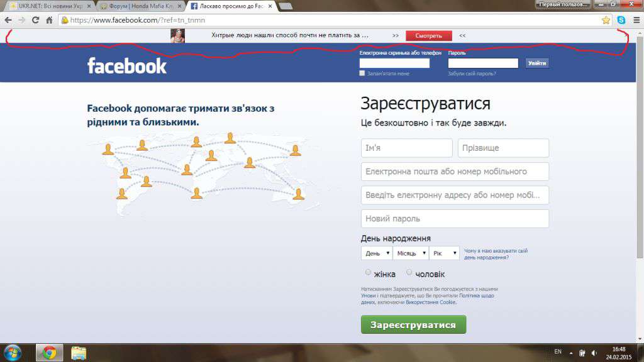Viewport: 644px width, 362px height.
Task: Click the Новий пароль field
Action: [x=455, y=219]
